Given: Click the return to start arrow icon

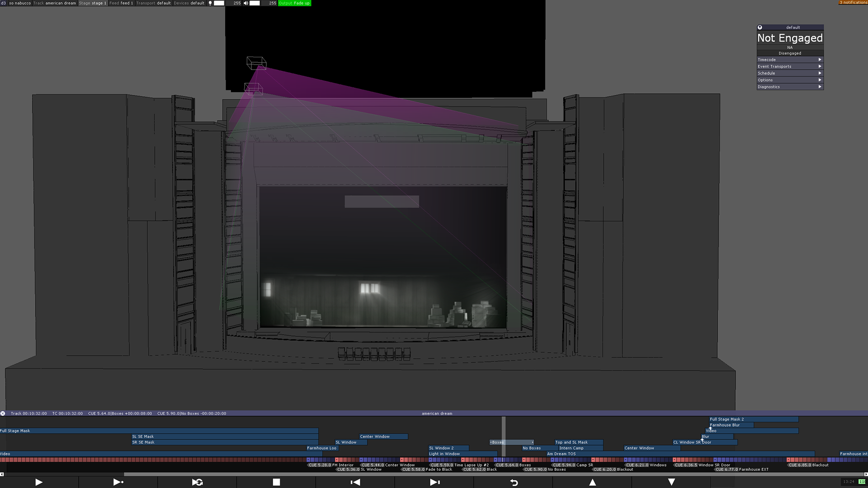Looking at the screenshot, I should [514, 482].
